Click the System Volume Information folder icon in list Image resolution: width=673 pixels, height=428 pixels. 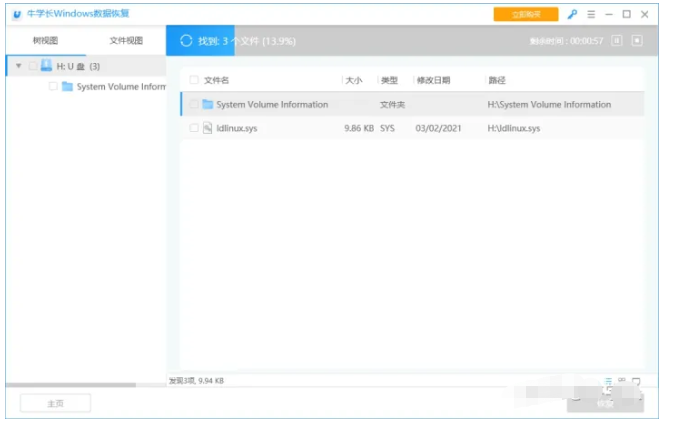pos(208,104)
